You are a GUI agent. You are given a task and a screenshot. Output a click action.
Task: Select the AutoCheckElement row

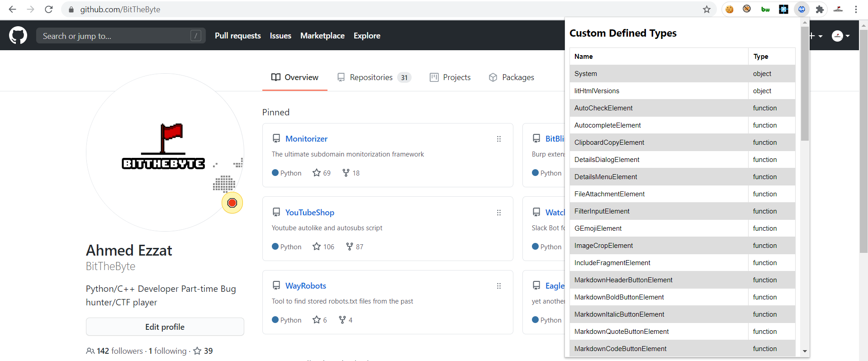coord(683,108)
